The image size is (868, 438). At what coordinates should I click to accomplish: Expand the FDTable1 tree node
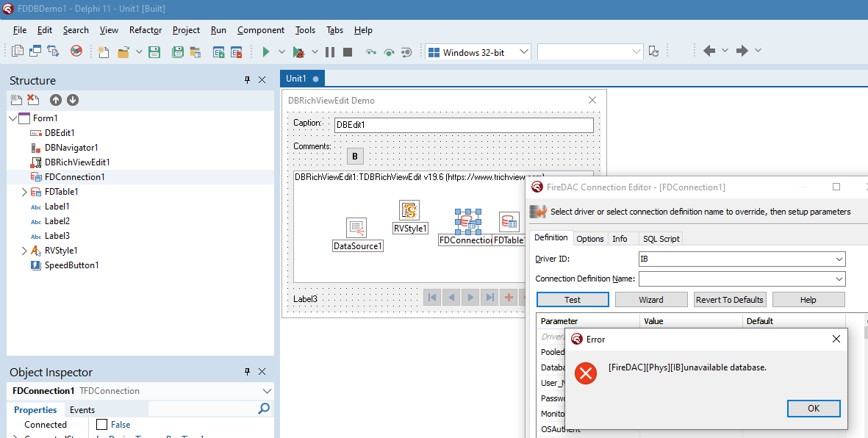click(24, 192)
